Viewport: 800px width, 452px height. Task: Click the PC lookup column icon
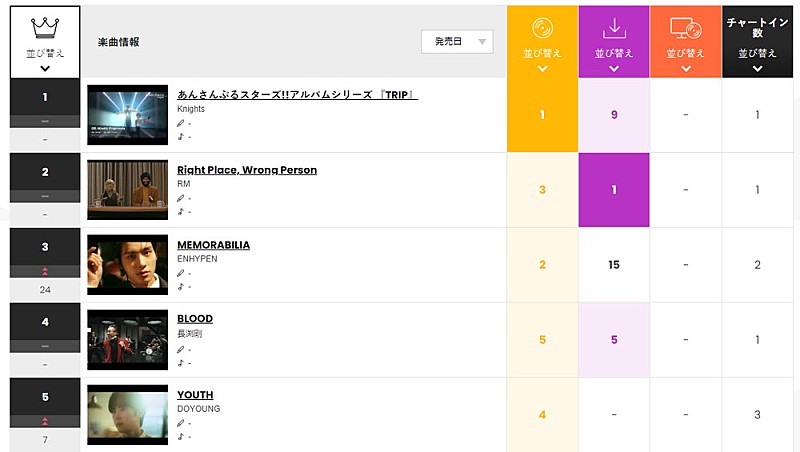(686, 28)
